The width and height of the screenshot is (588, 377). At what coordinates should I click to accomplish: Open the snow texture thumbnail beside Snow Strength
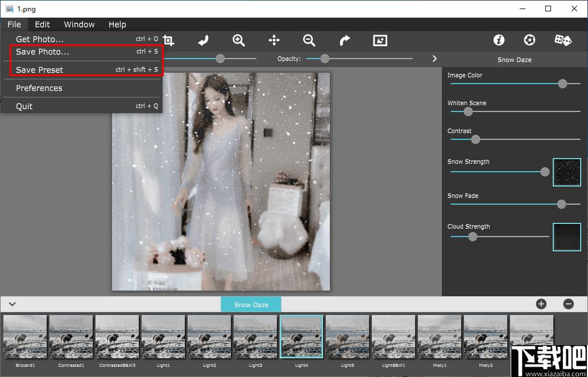[566, 172]
